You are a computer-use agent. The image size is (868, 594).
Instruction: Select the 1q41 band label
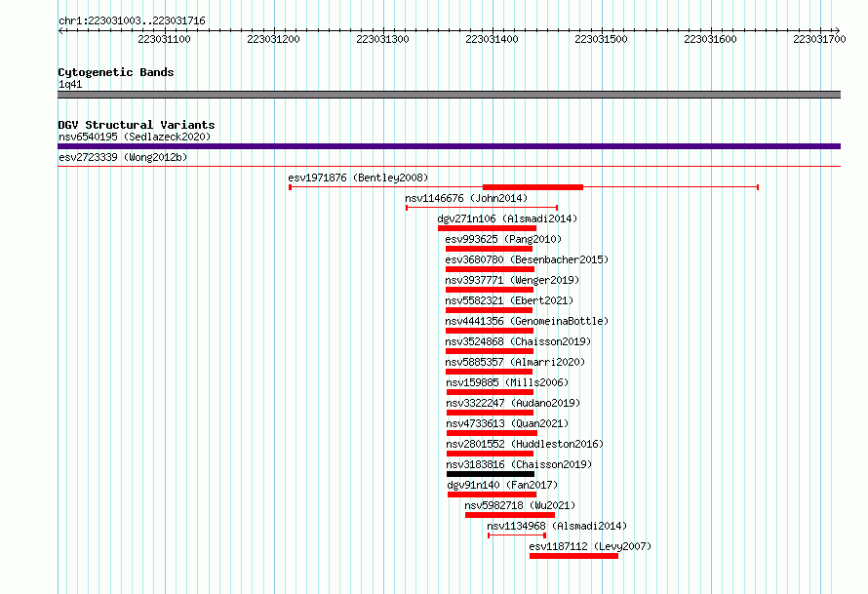coord(70,84)
